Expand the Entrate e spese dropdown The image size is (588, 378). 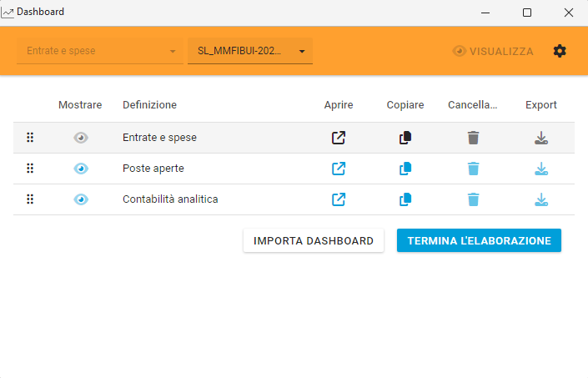100,51
